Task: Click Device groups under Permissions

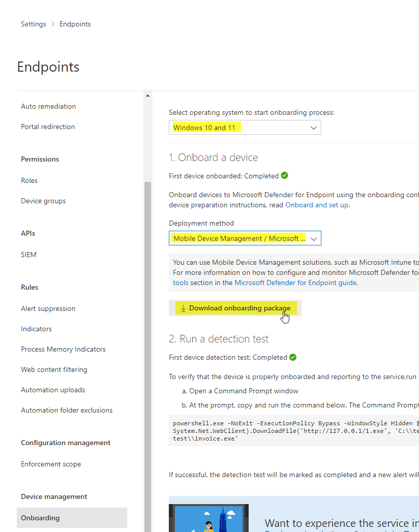Action: point(43,201)
